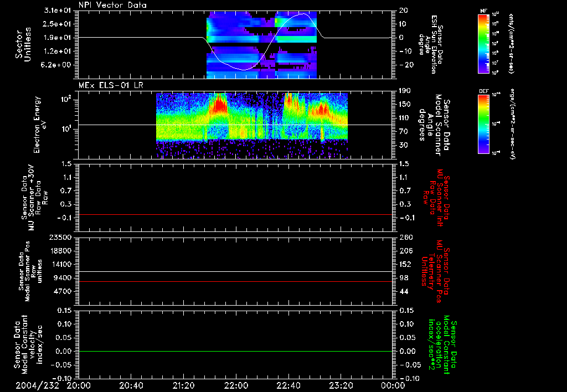Click the white line in Scanner Pos panel
The width and height of the screenshot is (567, 392).
(x=235, y=272)
